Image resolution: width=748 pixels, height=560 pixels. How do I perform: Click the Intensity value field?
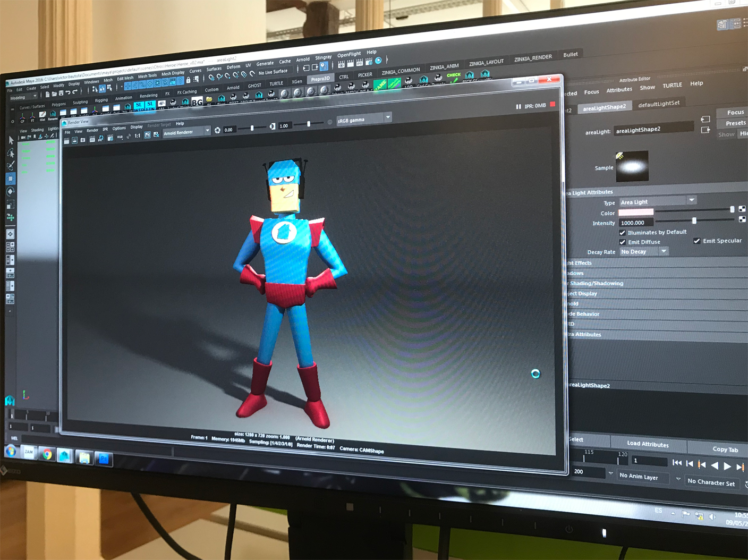coord(636,223)
